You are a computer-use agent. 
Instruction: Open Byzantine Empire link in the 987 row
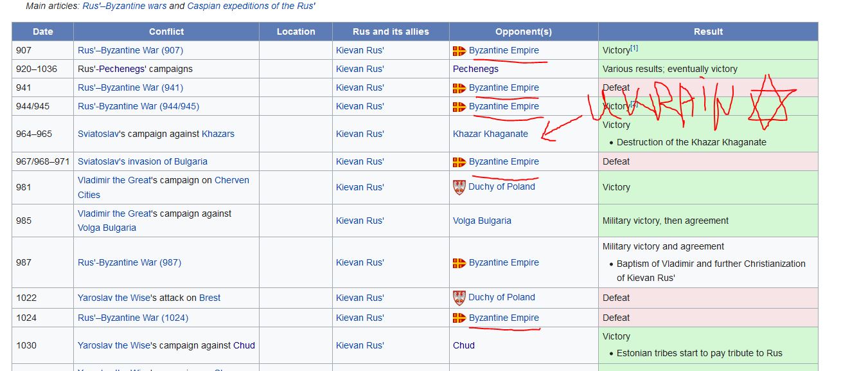(504, 262)
